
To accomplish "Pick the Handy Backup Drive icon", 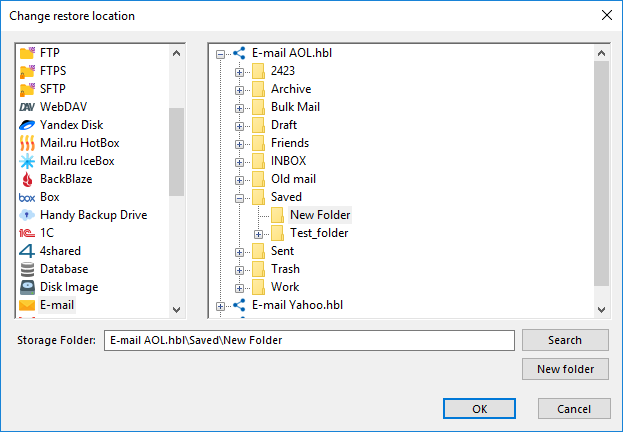I will point(27,215).
